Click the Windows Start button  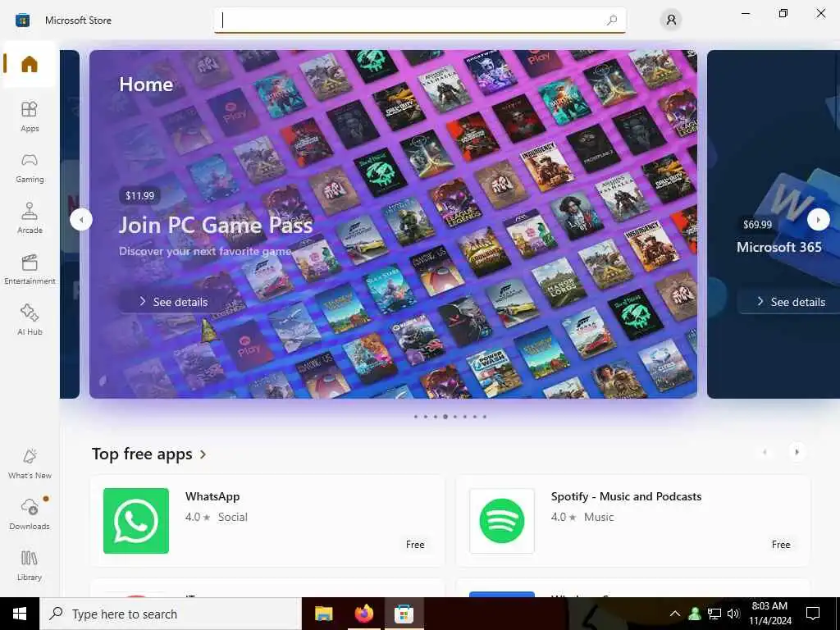[20, 614]
